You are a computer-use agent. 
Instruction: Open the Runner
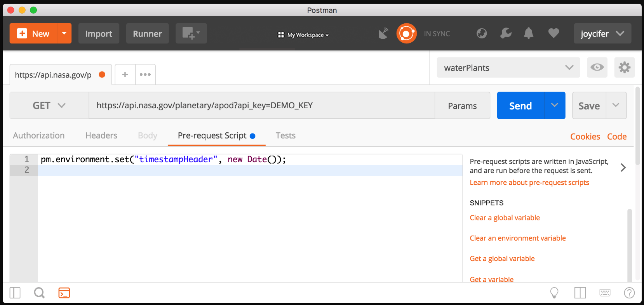pos(147,34)
